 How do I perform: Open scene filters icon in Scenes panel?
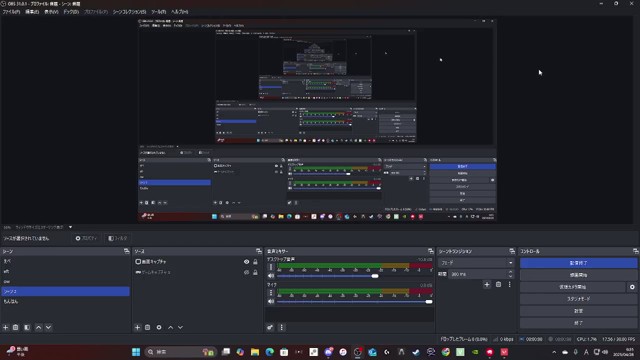coord(27,327)
